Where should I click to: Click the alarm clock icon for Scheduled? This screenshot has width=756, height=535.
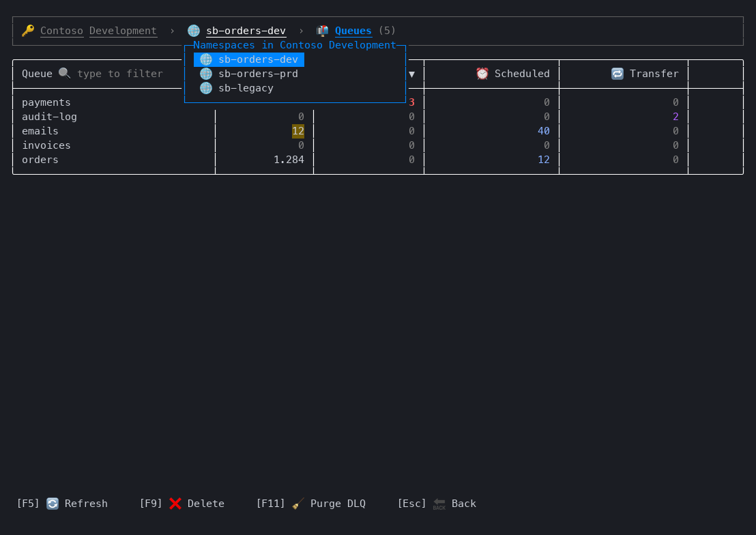(x=482, y=73)
